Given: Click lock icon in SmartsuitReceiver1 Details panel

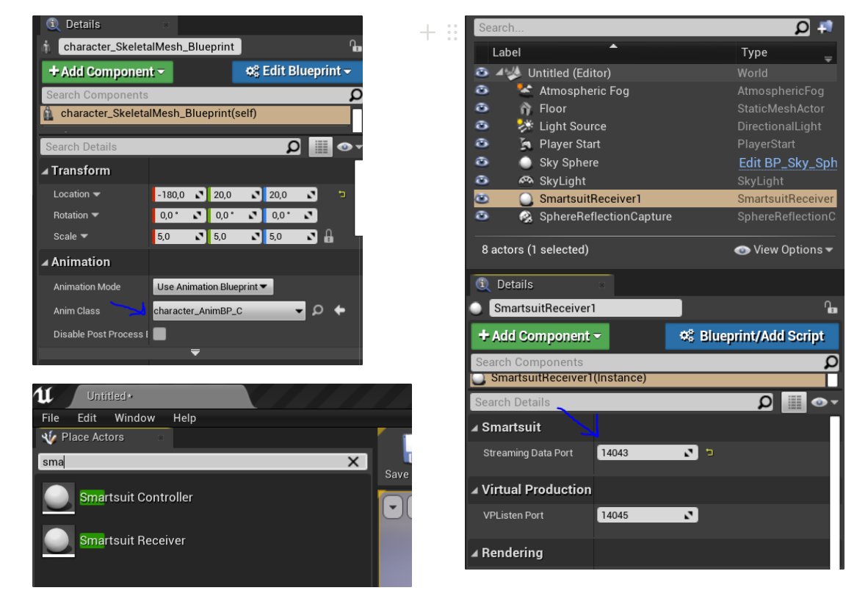Looking at the screenshot, I should 831,307.
